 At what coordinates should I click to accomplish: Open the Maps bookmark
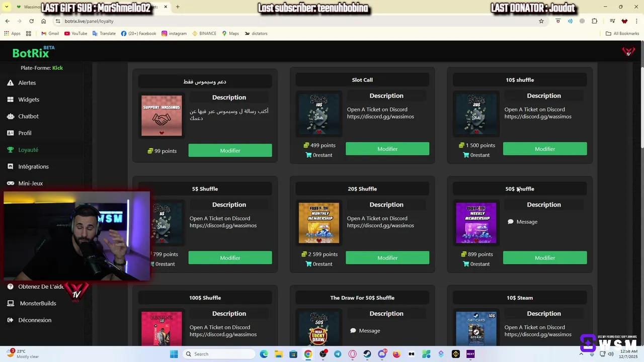[x=230, y=34]
